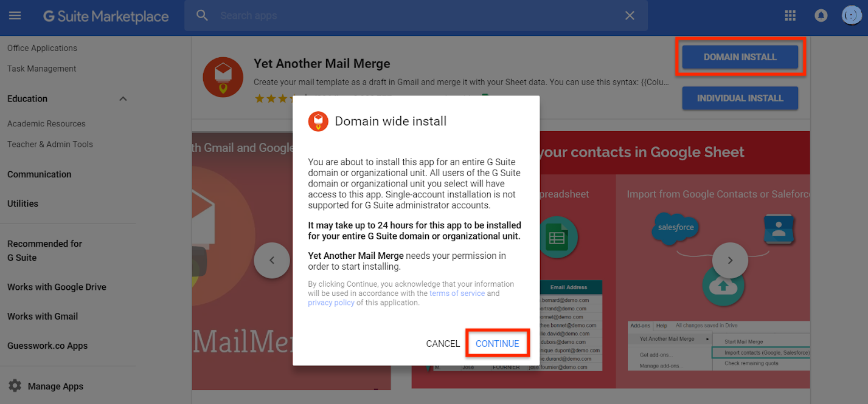Open the terms of service link
This screenshot has height=404, width=868.
point(457,293)
